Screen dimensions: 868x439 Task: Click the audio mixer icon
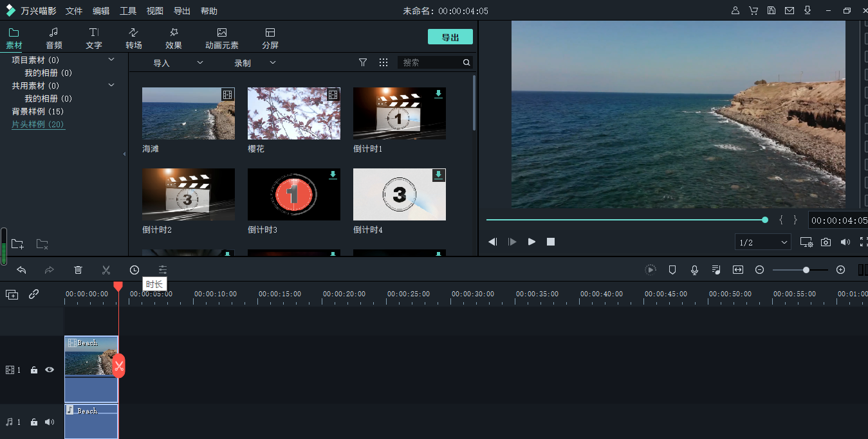(716, 269)
